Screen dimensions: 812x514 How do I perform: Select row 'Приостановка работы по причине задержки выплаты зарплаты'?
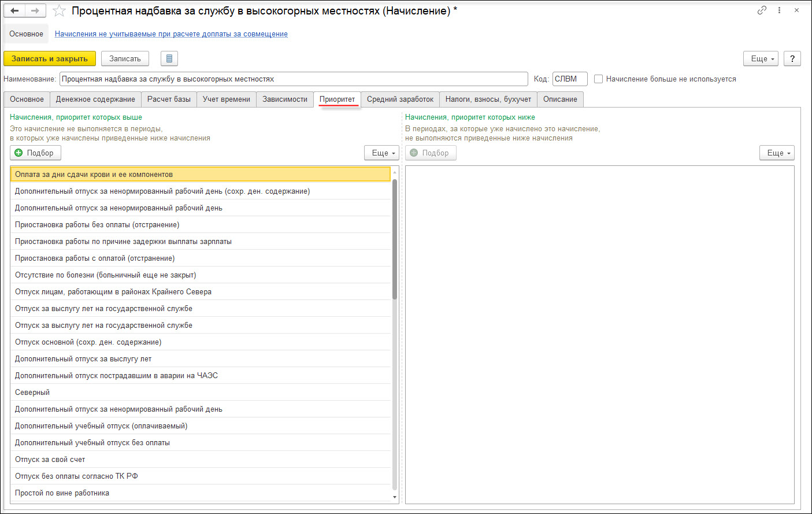(x=200, y=242)
